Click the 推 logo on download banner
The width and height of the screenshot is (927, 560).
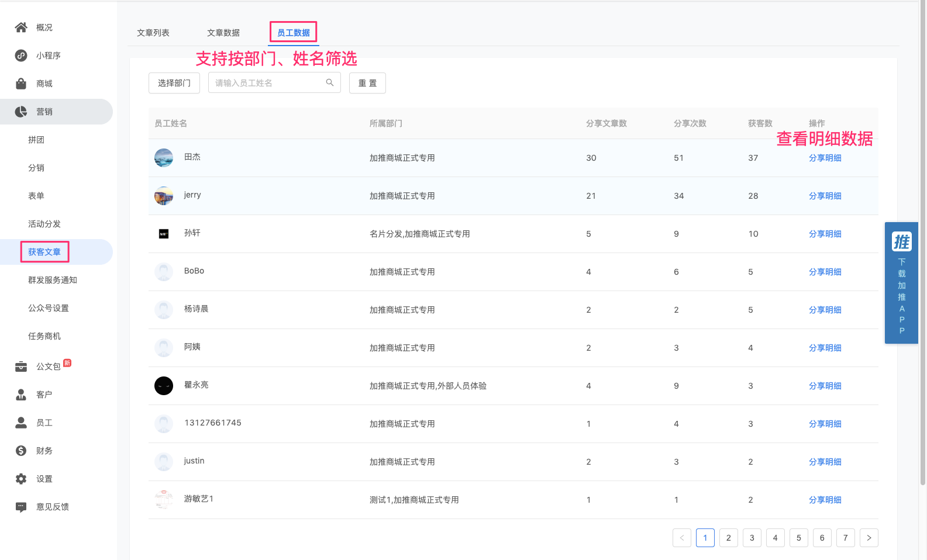(901, 241)
